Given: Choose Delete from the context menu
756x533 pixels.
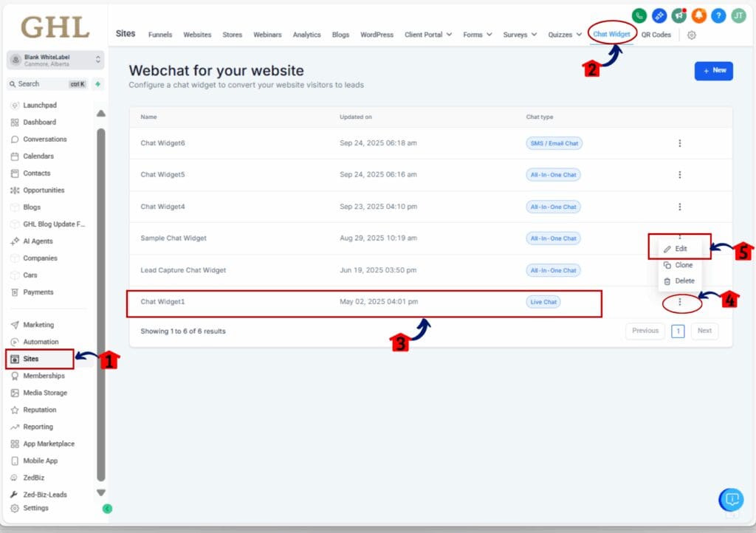Looking at the screenshot, I should (x=679, y=281).
